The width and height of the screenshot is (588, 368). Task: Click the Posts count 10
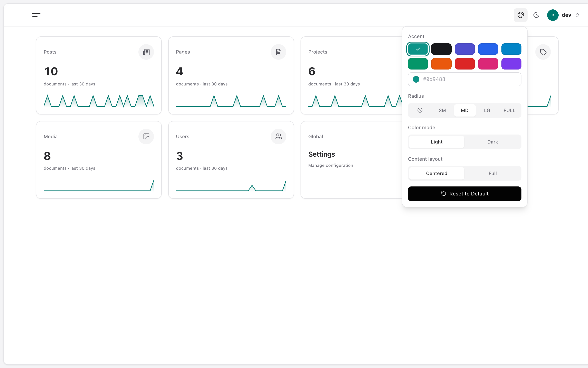click(51, 72)
